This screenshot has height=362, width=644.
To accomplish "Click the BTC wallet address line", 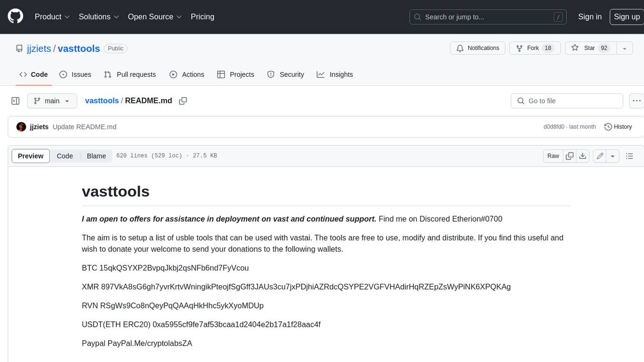I will [165, 268].
